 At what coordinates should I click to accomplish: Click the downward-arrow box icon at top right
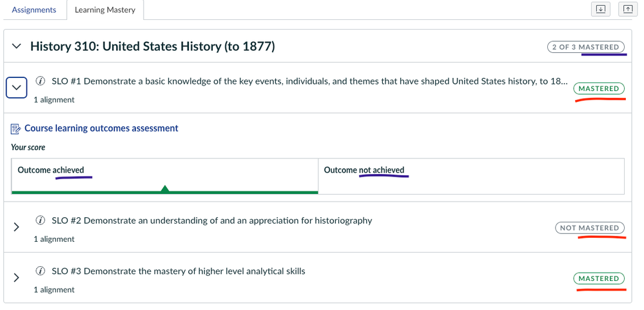tap(600, 9)
